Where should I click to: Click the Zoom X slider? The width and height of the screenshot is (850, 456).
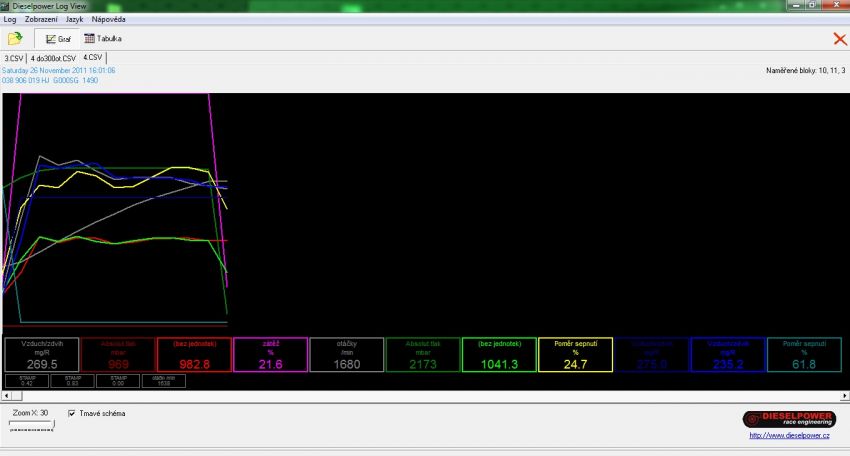tap(31, 424)
